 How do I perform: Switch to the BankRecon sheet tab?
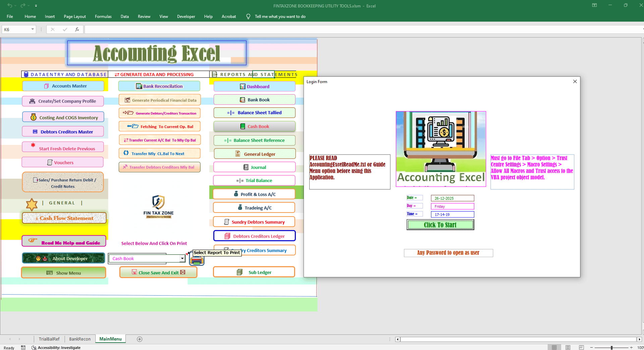point(80,339)
